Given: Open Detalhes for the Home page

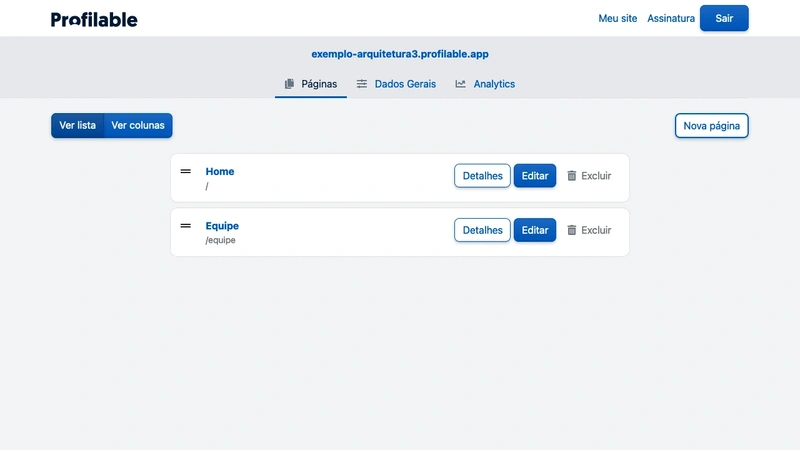Looking at the screenshot, I should pyautogui.click(x=482, y=176).
